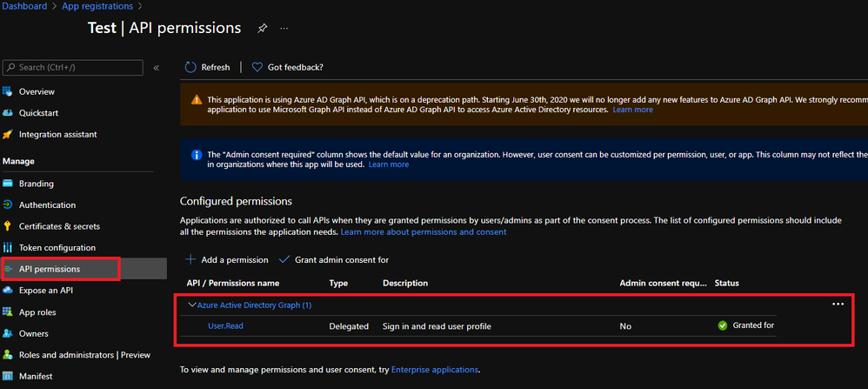Open ellipsis menu for Azure Active Directory Graph row
868x389 pixels.
pyautogui.click(x=838, y=305)
